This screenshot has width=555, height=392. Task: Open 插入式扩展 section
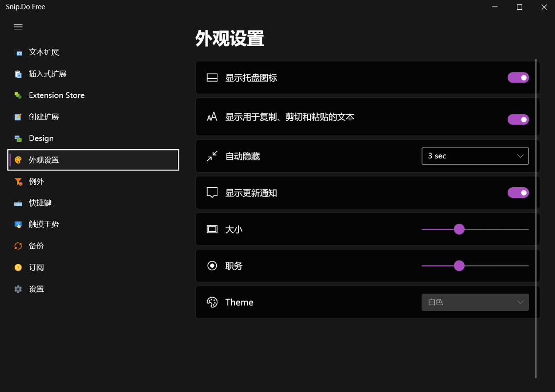point(93,74)
